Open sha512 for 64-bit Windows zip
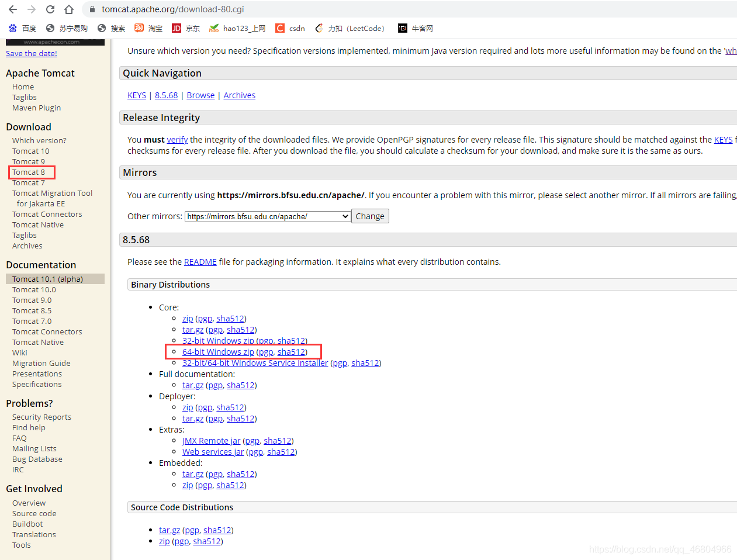Screen dimensions: 737x560 coord(291,352)
